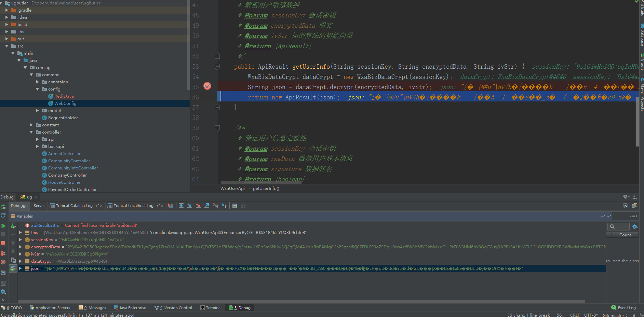
Task: Expand the json variable node
Action: [x=21, y=268]
